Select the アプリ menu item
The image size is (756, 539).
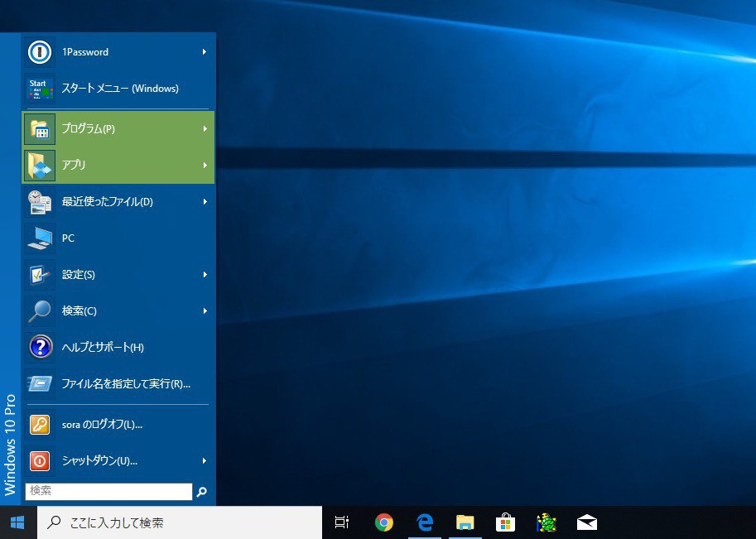(118, 165)
